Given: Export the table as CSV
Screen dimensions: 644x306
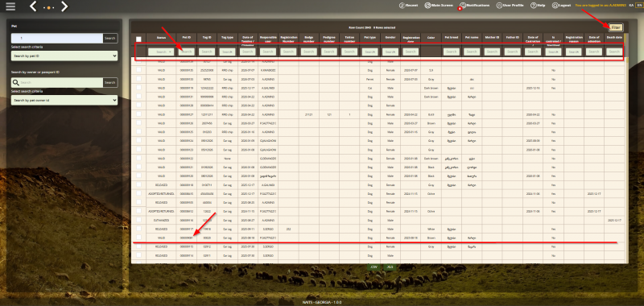Looking at the screenshot, I should pyautogui.click(x=374, y=267).
